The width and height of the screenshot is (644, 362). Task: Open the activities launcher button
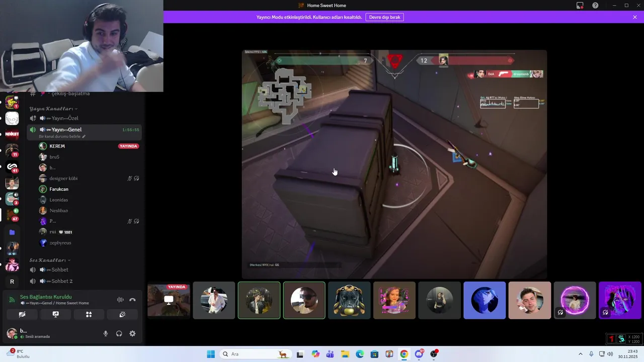point(89,314)
